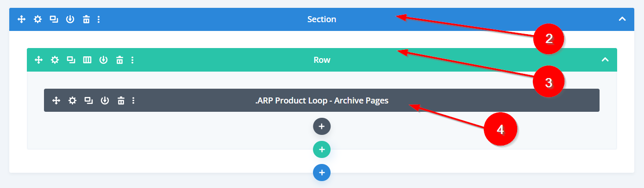Viewport: 644px width, 188px height.
Task: Save the Row to library
Action: (x=103, y=60)
